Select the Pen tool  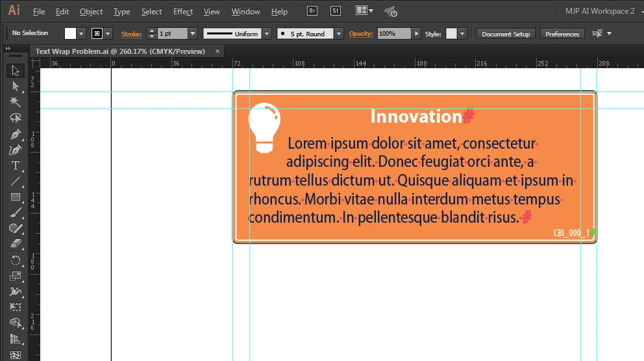(16, 134)
